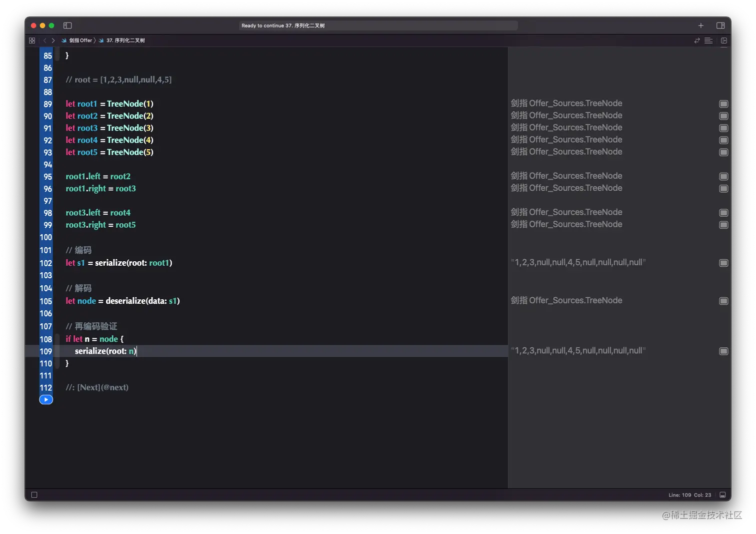Screen dimensions: 756x534
Task: Open the related items grid menu
Action: (32, 41)
